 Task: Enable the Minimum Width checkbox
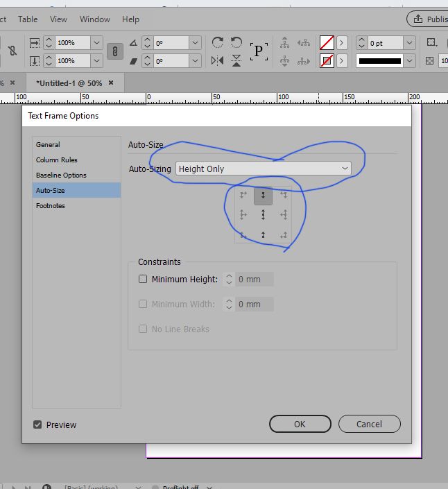pos(143,304)
